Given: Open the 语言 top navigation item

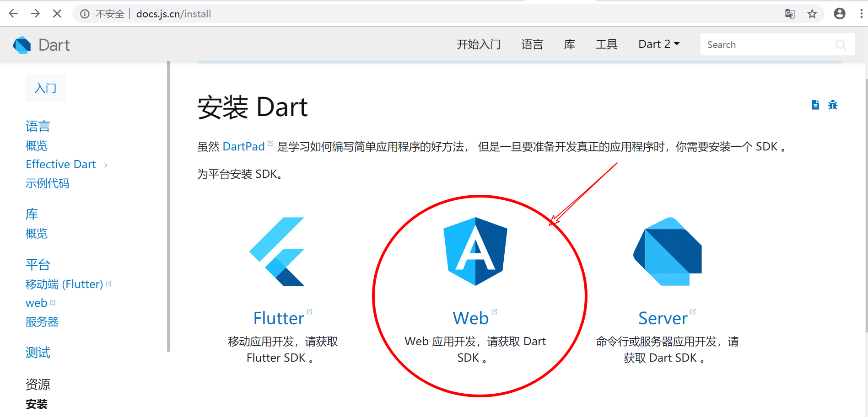Looking at the screenshot, I should pos(532,44).
